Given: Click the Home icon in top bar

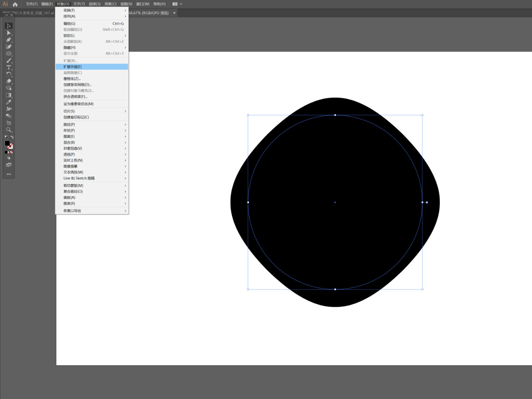Looking at the screenshot, I should pyautogui.click(x=15, y=4).
